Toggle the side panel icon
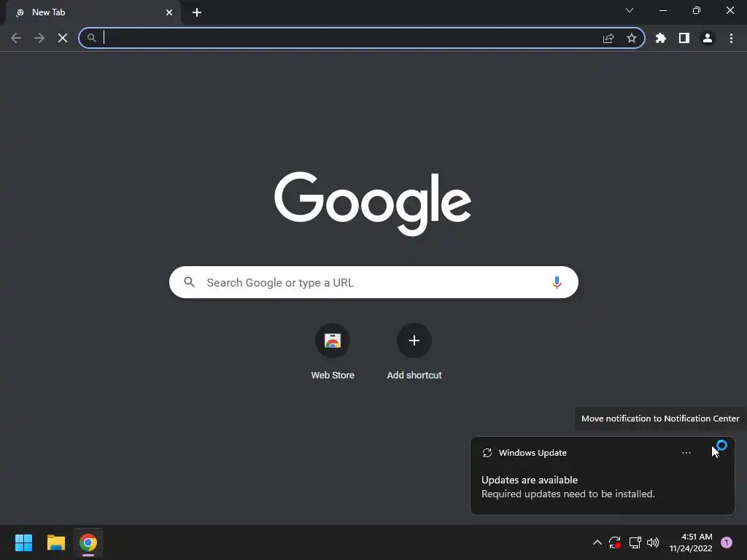747x560 pixels. pyautogui.click(x=684, y=38)
